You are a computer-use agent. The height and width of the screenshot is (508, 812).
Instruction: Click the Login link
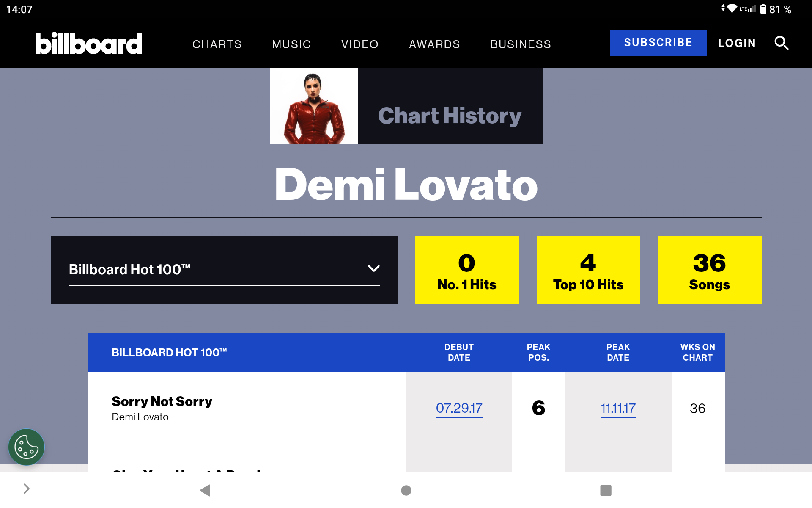pyautogui.click(x=737, y=43)
